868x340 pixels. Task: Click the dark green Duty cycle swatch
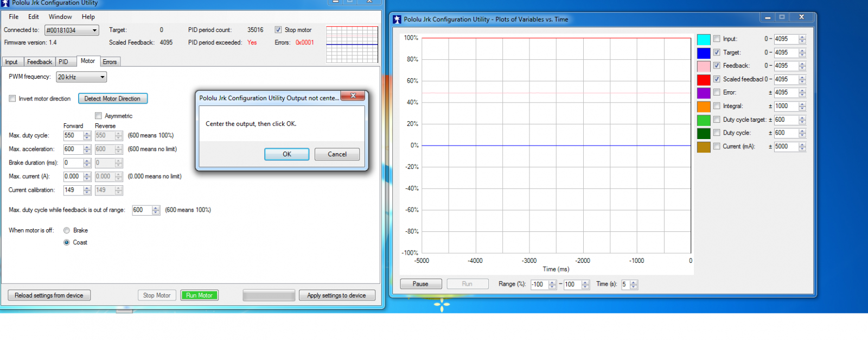(x=704, y=133)
